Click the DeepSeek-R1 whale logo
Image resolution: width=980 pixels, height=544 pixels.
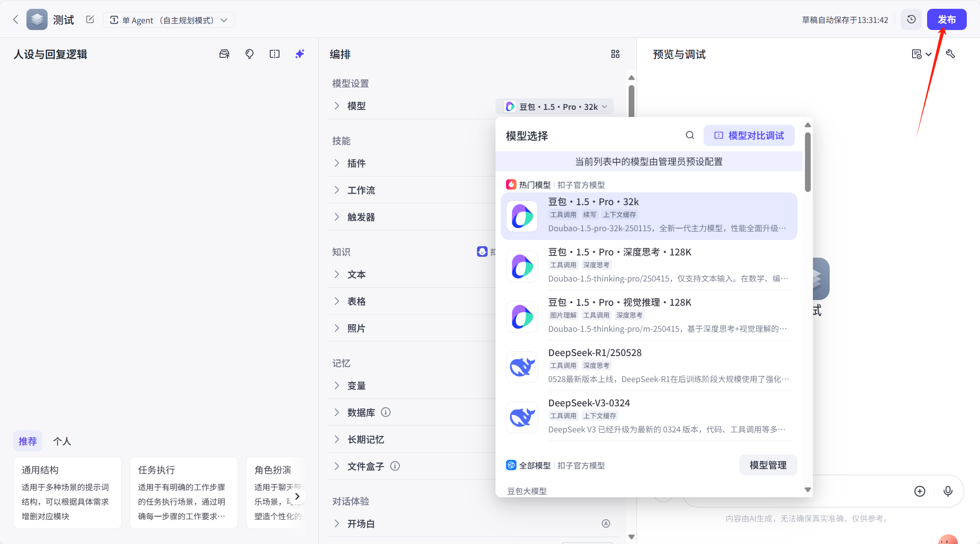click(522, 367)
